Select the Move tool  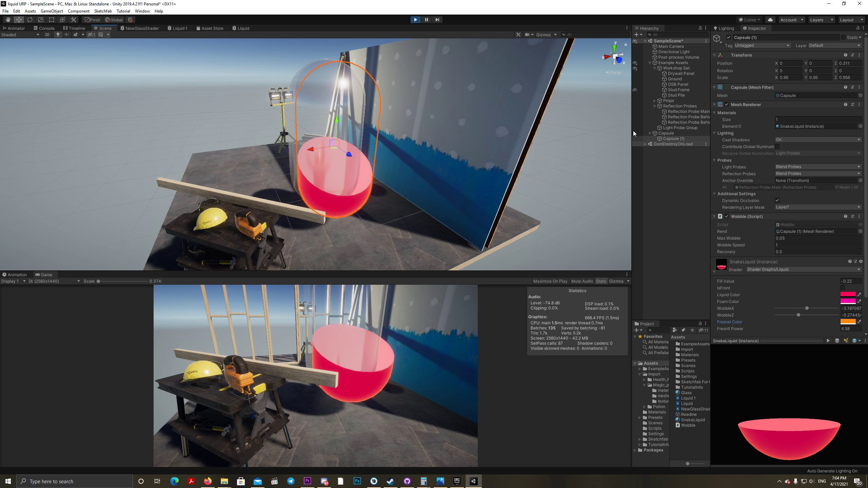(x=19, y=20)
